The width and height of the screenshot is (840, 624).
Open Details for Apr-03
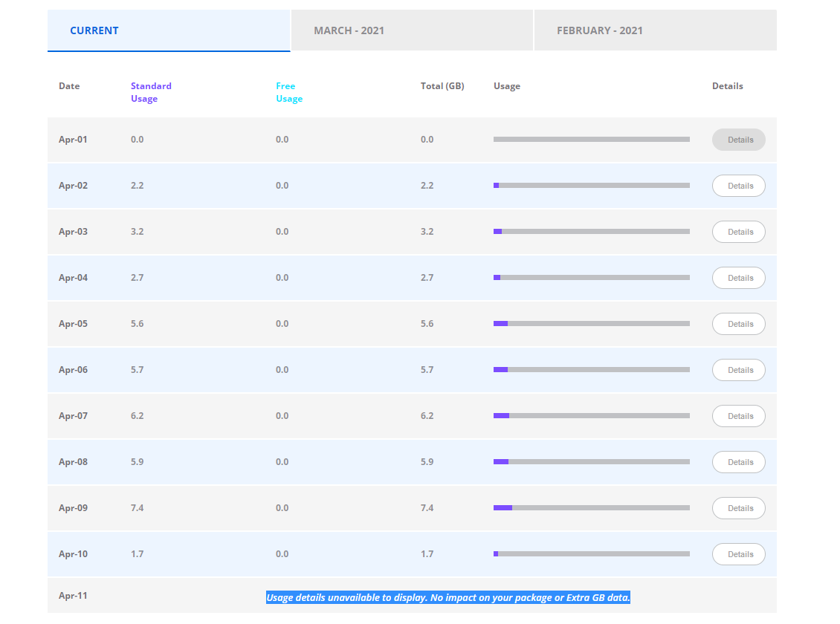(739, 232)
